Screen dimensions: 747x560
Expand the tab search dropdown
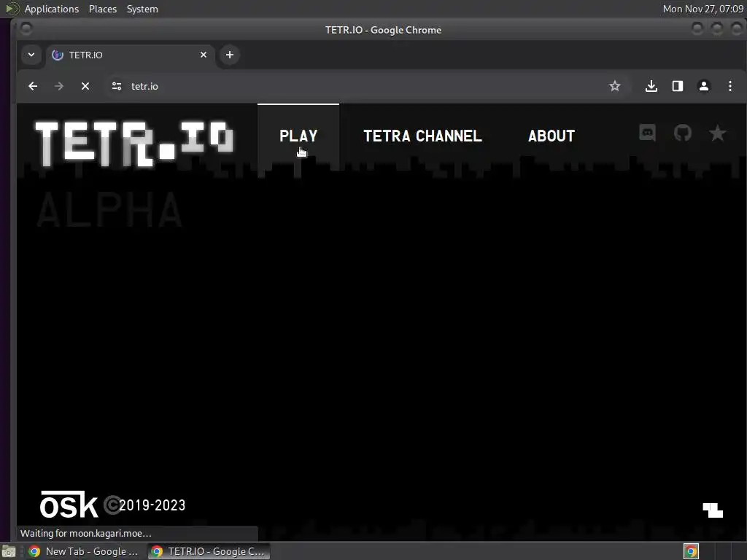pos(31,55)
